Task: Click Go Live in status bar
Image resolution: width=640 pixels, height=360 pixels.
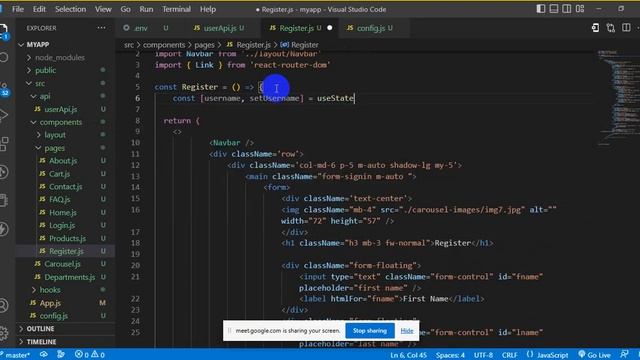Action: pos(594,355)
